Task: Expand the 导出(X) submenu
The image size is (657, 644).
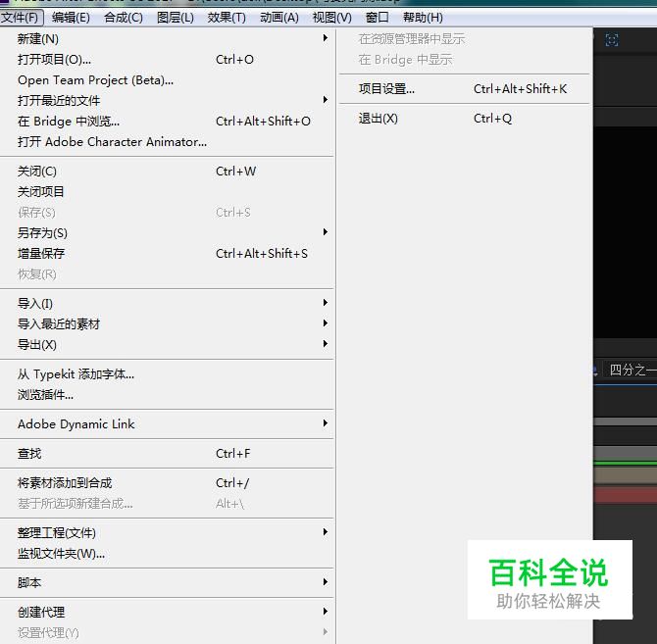Action: point(167,345)
